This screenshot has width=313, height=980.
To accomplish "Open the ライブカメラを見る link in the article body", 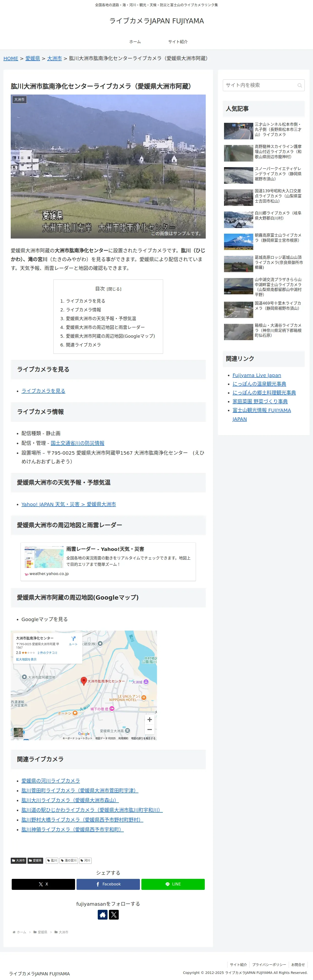I will (43, 391).
